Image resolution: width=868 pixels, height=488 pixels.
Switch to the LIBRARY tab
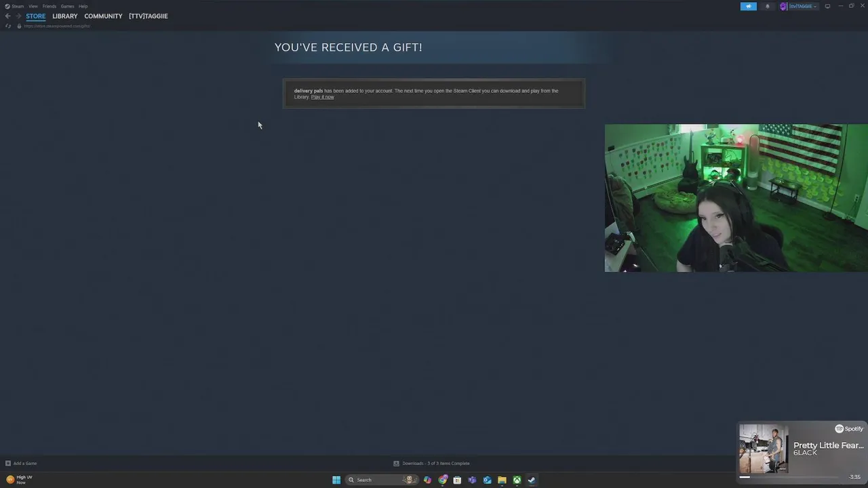[x=65, y=16]
